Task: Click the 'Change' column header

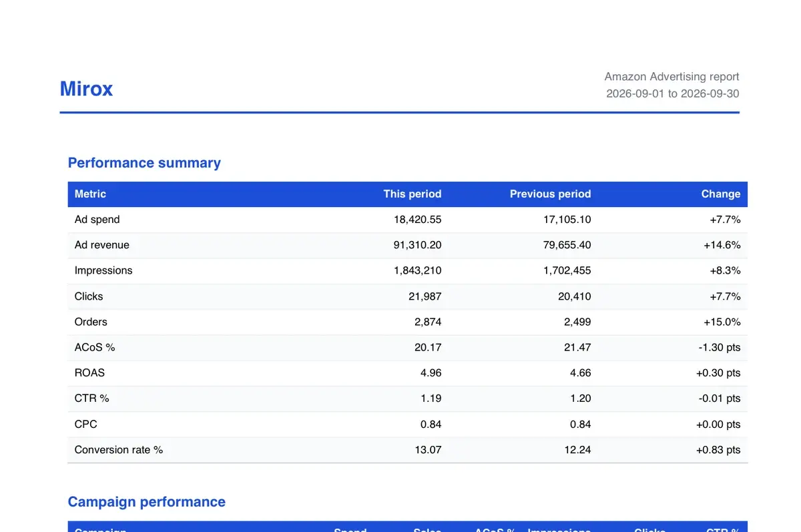Action: pyautogui.click(x=720, y=194)
